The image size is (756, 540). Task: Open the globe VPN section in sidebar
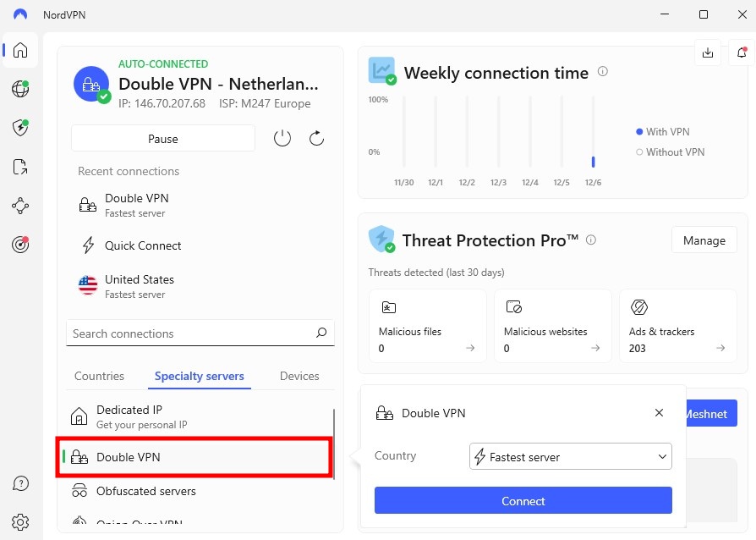[20, 89]
